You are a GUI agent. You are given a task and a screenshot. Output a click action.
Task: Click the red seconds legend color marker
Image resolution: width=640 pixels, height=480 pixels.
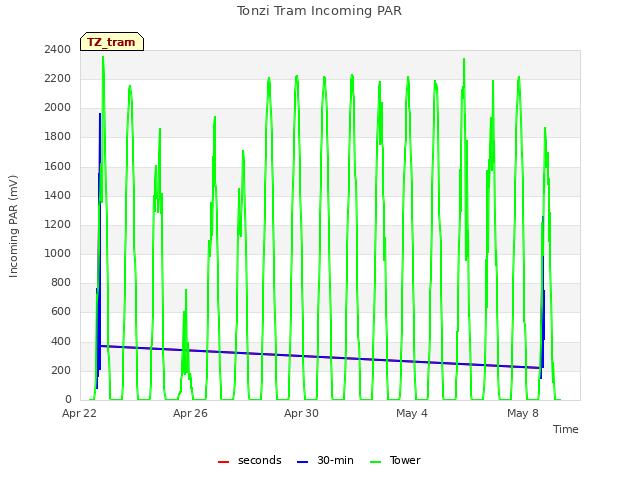pos(223,462)
